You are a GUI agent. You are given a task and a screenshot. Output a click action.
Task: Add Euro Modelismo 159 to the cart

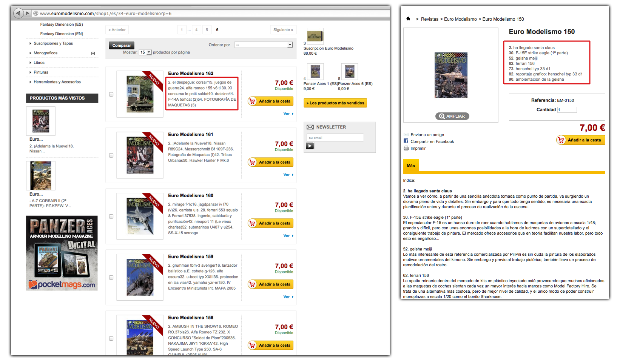(x=271, y=284)
